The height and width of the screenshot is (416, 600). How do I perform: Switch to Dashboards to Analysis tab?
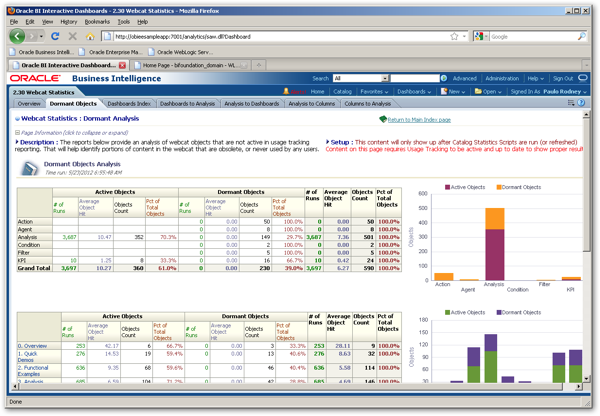click(x=188, y=104)
